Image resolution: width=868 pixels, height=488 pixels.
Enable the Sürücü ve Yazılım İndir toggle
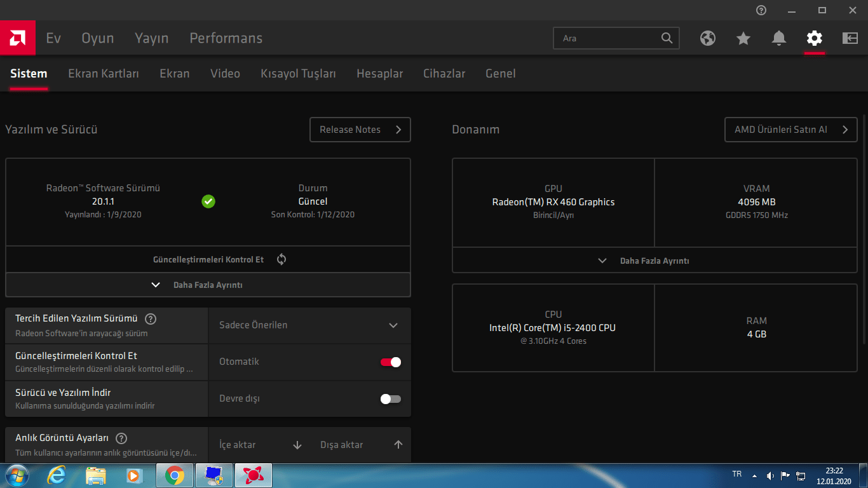point(391,399)
